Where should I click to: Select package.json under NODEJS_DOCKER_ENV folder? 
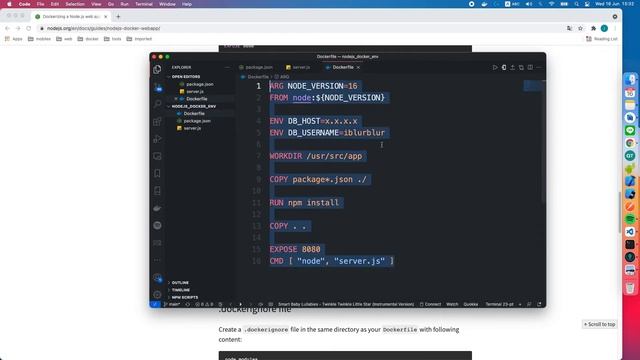coord(197,121)
